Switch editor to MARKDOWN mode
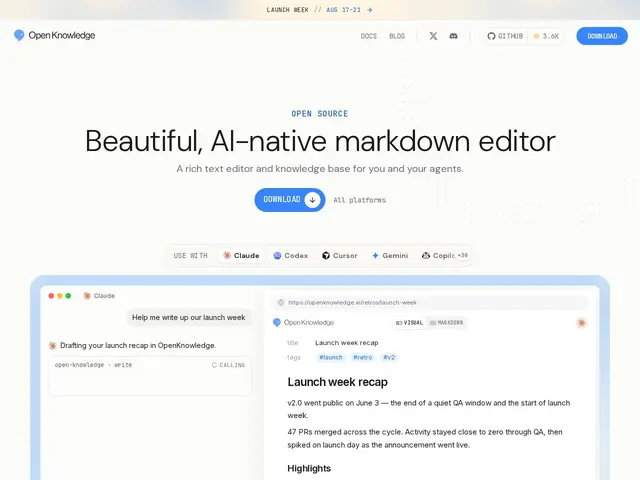The image size is (640, 480). click(446, 322)
